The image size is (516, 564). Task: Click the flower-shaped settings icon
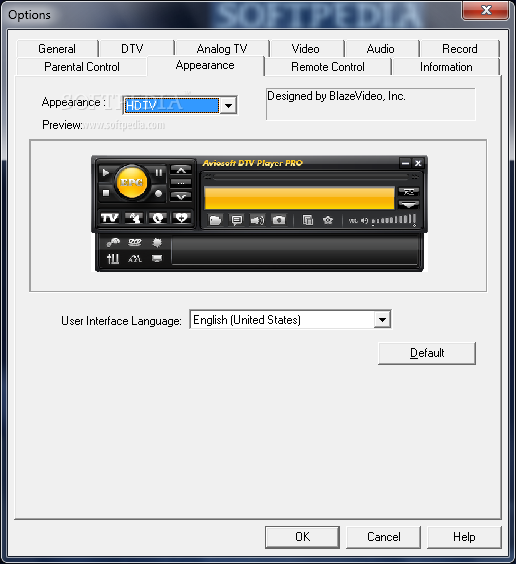[x=328, y=220]
